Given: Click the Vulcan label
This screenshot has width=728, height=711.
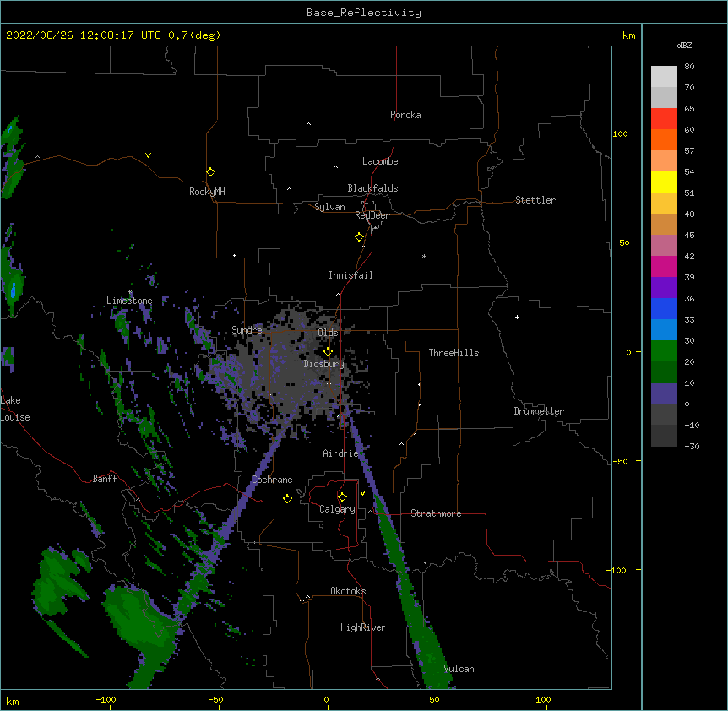Looking at the screenshot, I should tap(459, 669).
